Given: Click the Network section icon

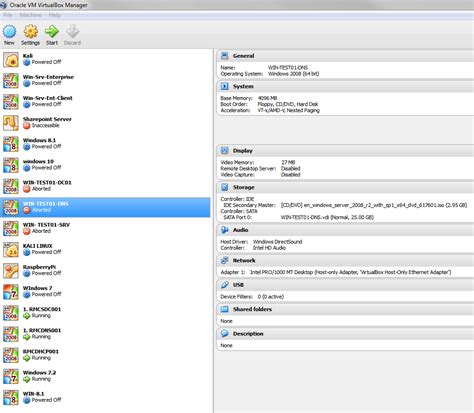Looking at the screenshot, I should (225, 260).
